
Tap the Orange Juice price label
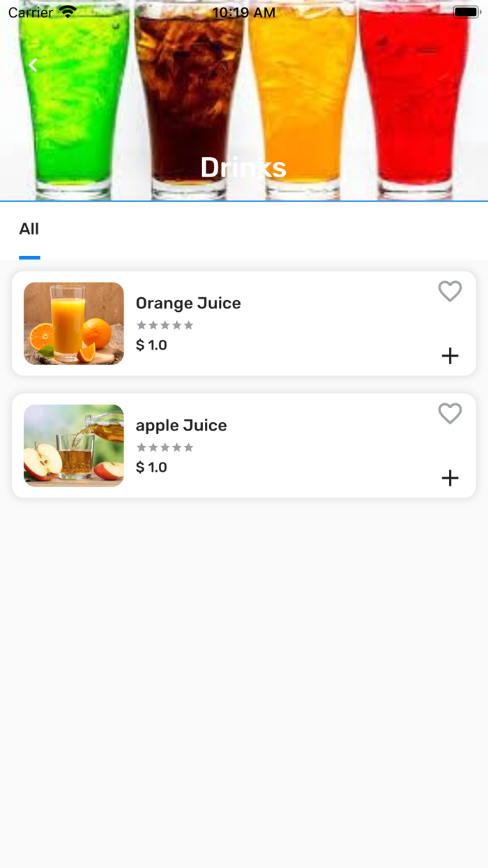pyautogui.click(x=151, y=345)
